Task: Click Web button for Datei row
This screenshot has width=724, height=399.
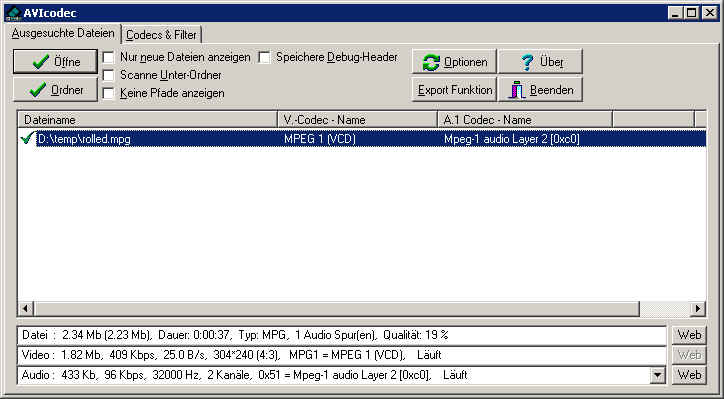Action: tap(689, 335)
